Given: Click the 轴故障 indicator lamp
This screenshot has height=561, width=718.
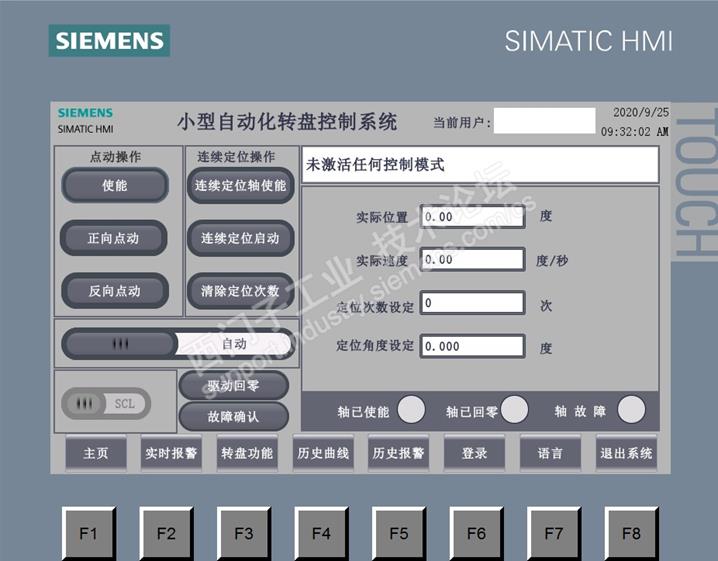Looking at the screenshot, I should click(x=631, y=409).
